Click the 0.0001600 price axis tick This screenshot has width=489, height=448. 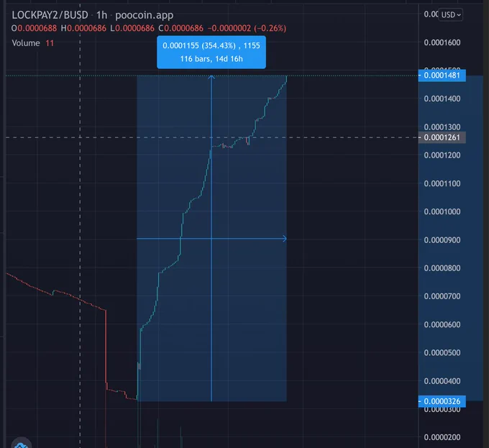click(x=442, y=42)
